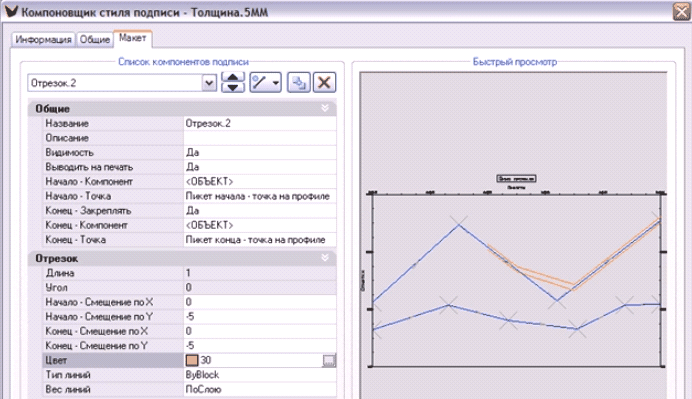Open the Отрезок.2 component list dropdown
692x399 pixels.
click(209, 83)
